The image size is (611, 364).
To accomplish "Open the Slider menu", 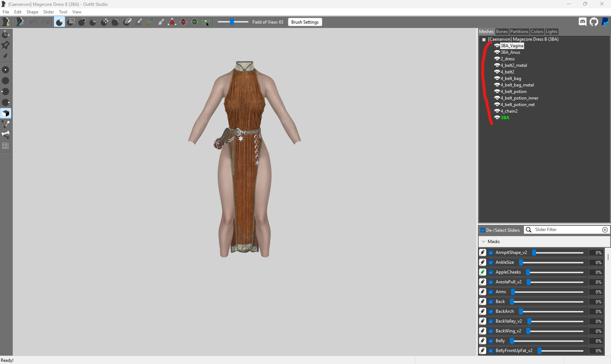I will (48, 12).
